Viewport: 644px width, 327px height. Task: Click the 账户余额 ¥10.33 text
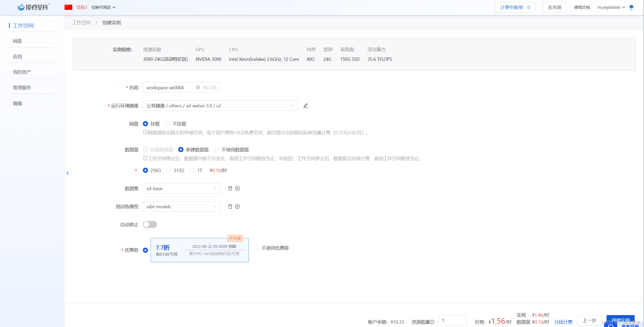(x=386, y=322)
